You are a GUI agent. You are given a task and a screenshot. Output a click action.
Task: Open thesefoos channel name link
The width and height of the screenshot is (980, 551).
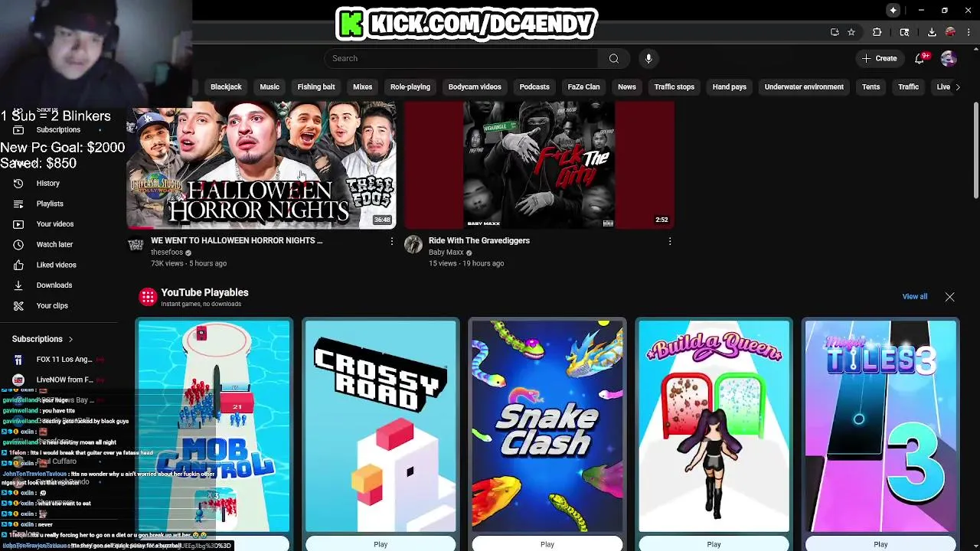click(166, 253)
